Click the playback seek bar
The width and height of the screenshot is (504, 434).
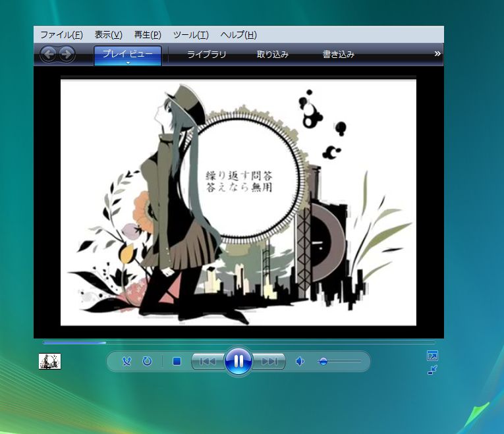point(238,342)
